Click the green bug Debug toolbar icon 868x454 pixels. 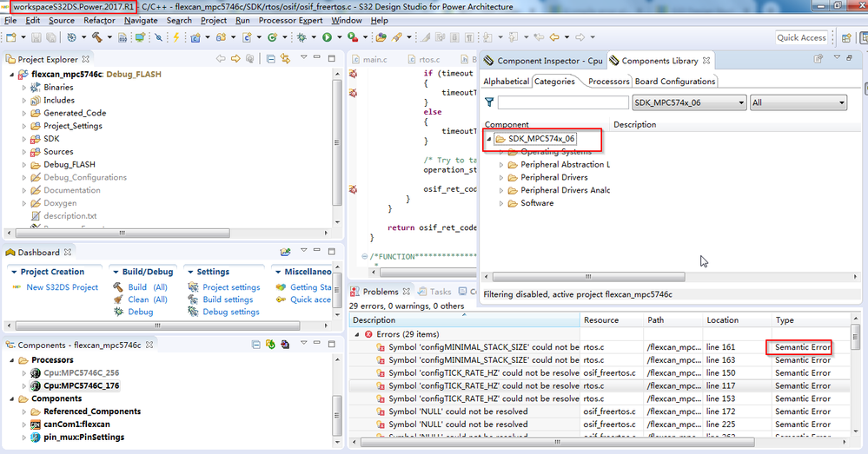[x=301, y=37]
